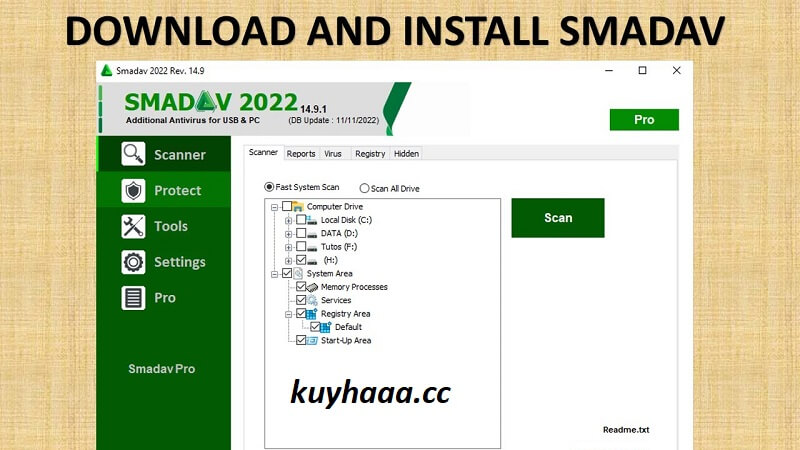
Task: Expand the DATA (D:) node
Action: (x=288, y=234)
